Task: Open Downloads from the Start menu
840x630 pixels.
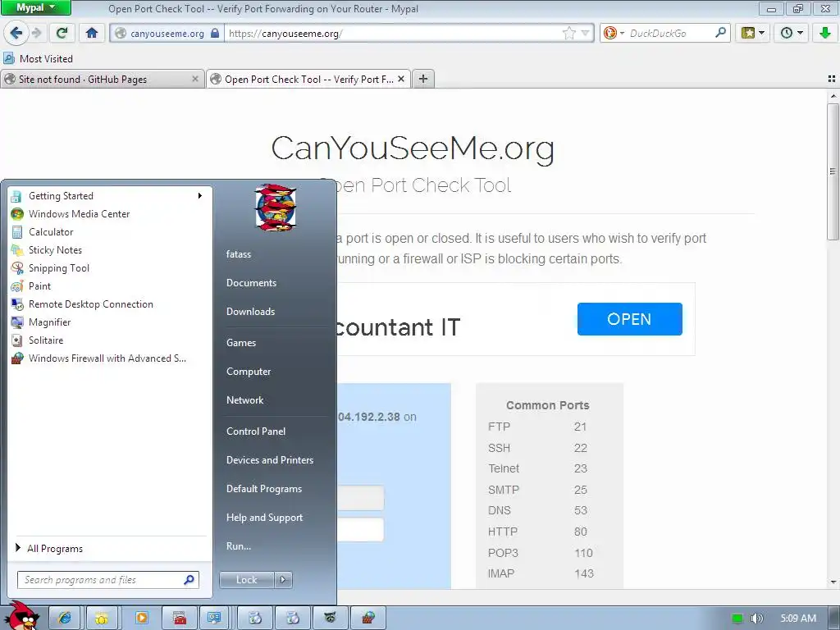Action: [250, 312]
